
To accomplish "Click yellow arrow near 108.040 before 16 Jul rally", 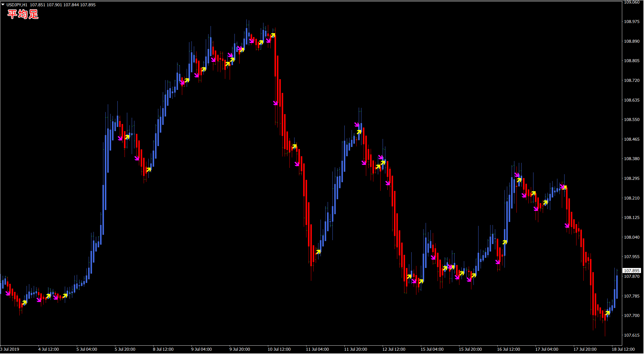I will tap(505, 242).
